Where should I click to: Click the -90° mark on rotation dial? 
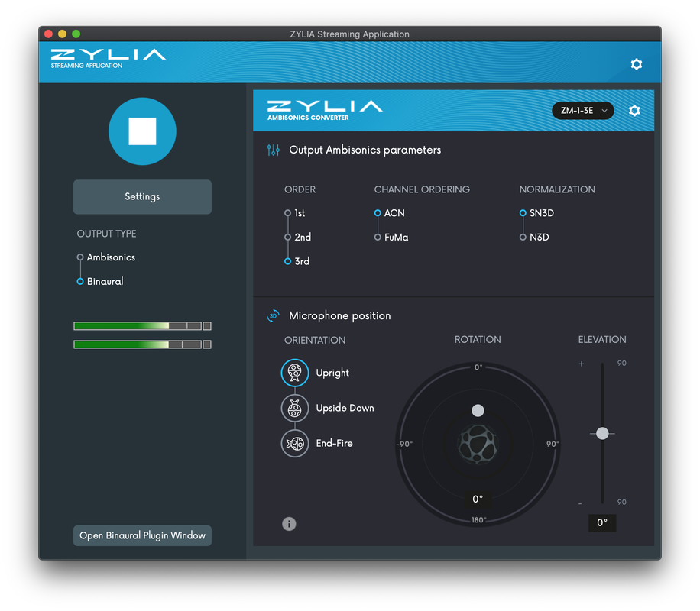pos(404,444)
